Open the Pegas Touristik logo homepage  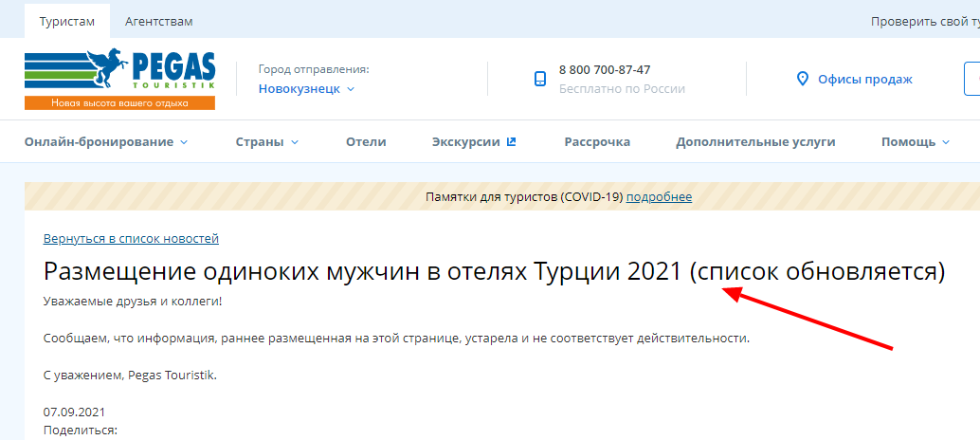120,79
